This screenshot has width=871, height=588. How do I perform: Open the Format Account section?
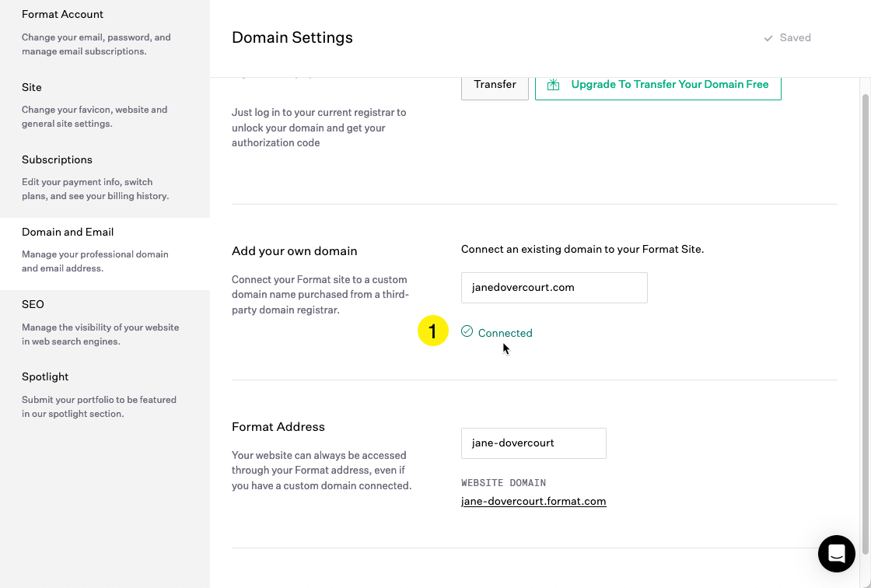(x=62, y=14)
